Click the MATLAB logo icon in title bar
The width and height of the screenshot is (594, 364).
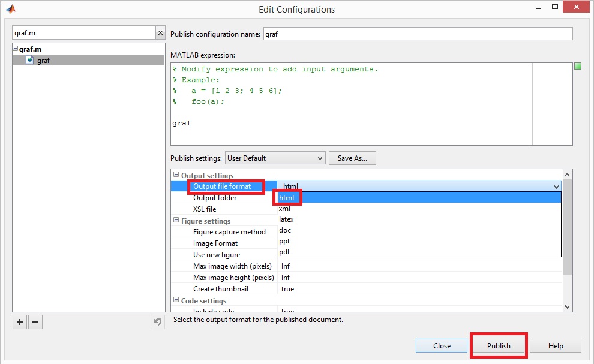pyautogui.click(x=11, y=9)
